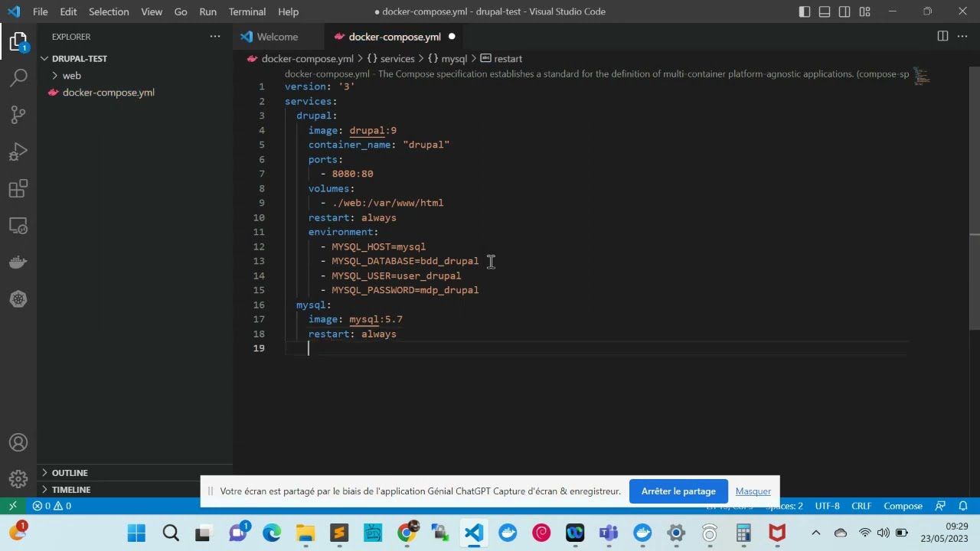Open the Kubernetes helm wheel view
Image resolution: width=980 pixels, height=551 pixels.
click(x=18, y=299)
